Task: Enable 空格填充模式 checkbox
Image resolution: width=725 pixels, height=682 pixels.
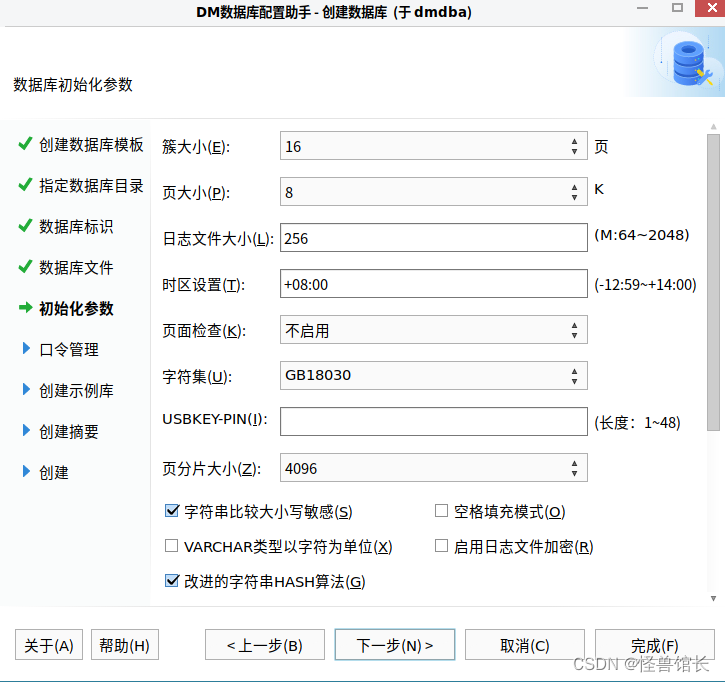Action: 442,511
